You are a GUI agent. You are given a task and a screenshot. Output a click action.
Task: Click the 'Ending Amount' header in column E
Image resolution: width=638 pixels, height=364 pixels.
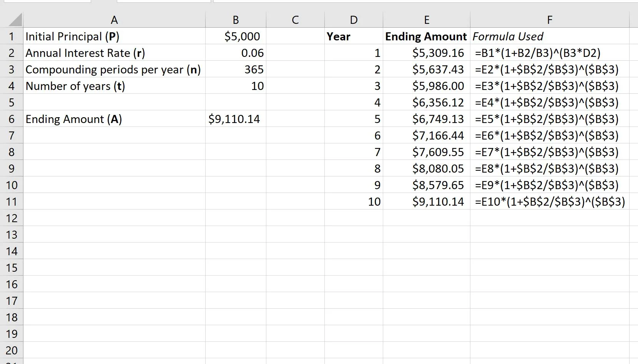[x=427, y=36]
